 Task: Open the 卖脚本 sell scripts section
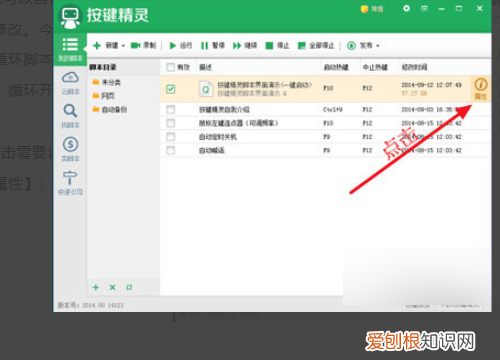(x=70, y=149)
